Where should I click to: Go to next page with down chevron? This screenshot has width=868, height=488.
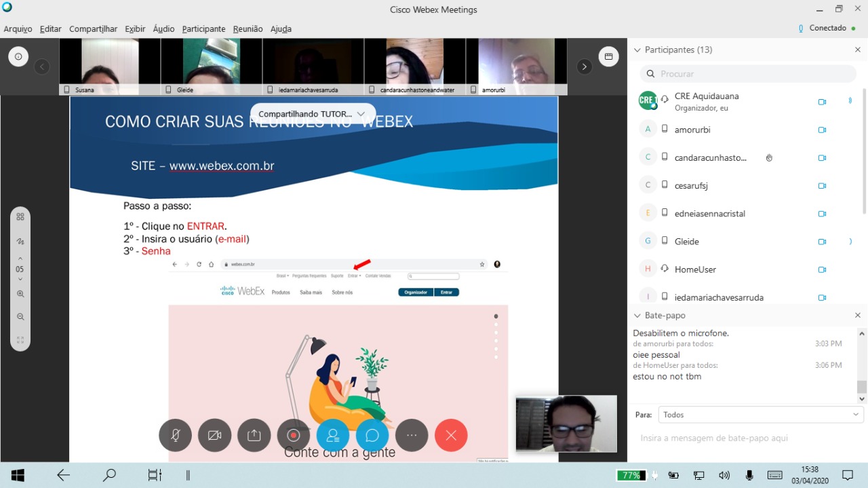[20, 279]
